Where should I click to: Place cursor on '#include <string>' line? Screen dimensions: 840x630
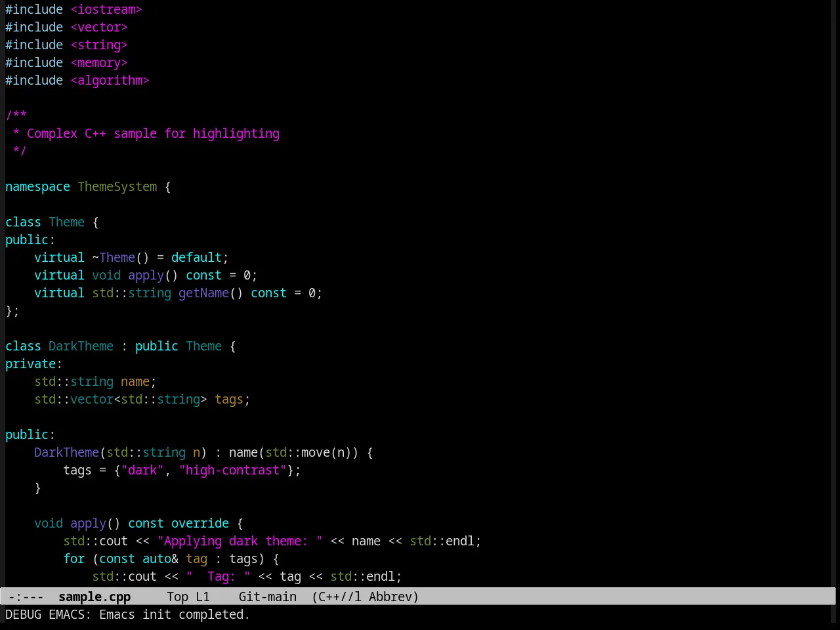tap(66, 45)
